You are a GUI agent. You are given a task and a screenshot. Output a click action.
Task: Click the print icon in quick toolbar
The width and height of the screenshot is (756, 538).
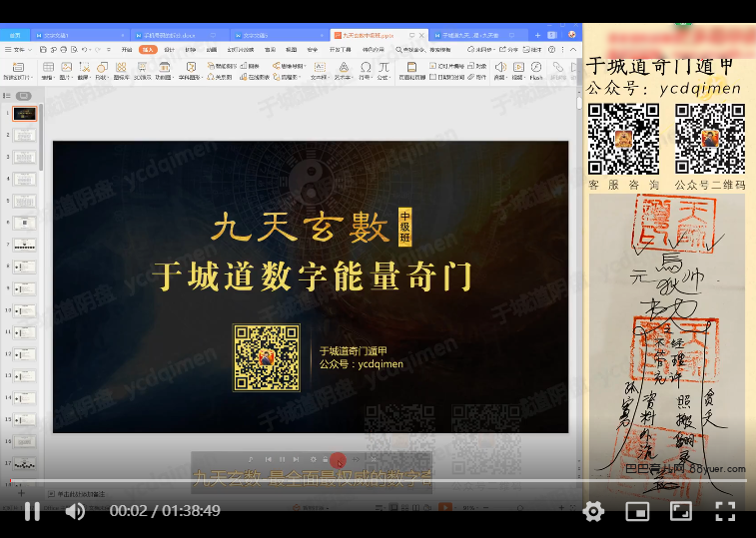pyautogui.click(x=64, y=49)
